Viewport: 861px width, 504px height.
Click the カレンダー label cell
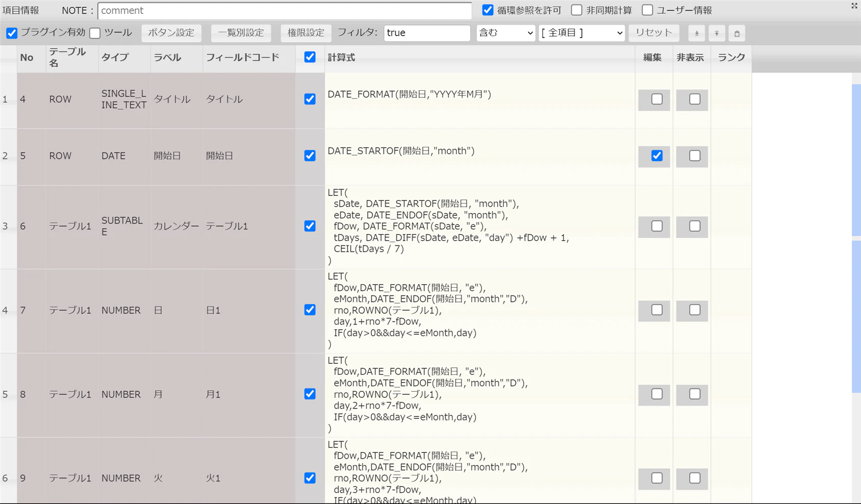pyautogui.click(x=176, y=226)
